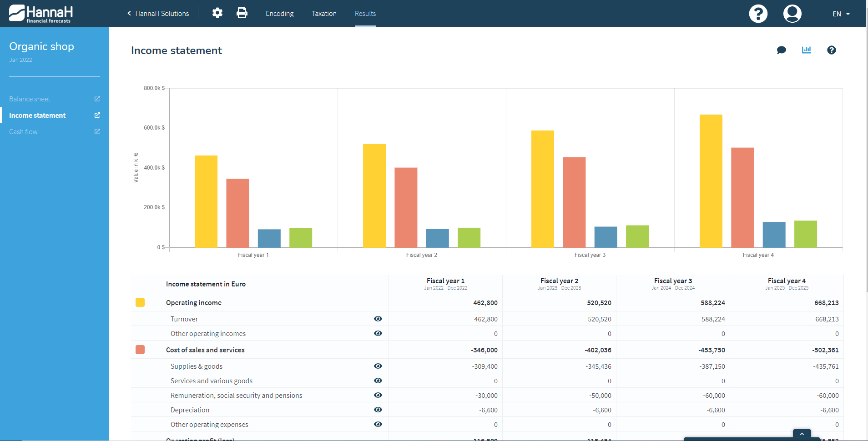Toggle the chart view icon

coord(807,50)
